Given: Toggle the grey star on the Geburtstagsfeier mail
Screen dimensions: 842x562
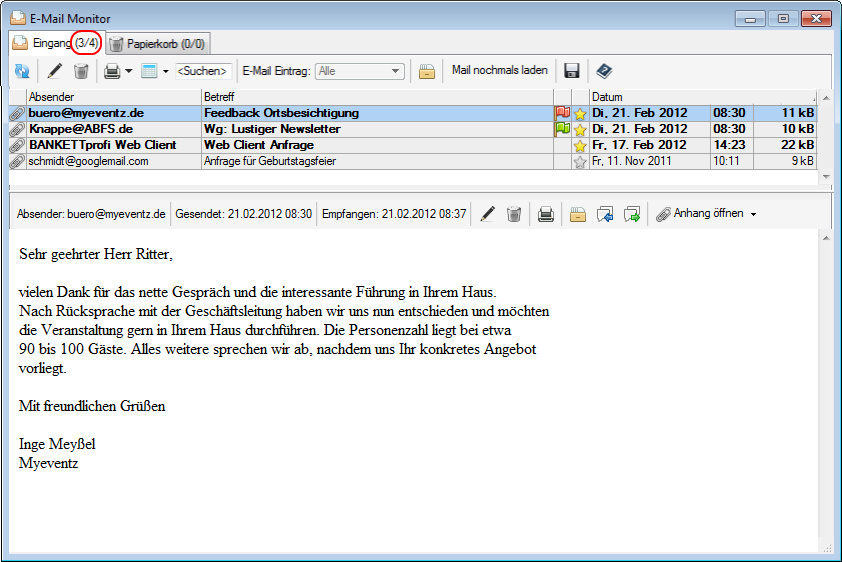Looking at the screenshot, I should point(580,162).
